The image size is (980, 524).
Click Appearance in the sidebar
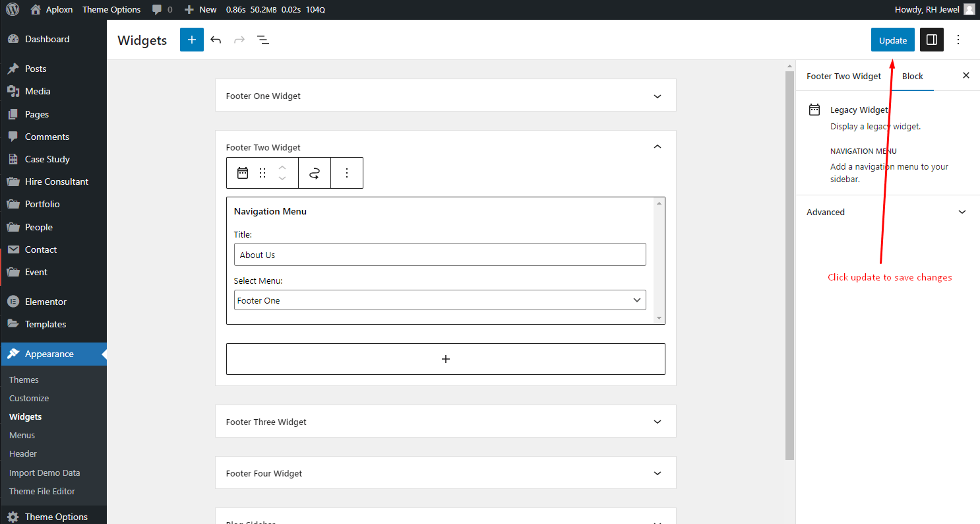click(x=53, y=354)
